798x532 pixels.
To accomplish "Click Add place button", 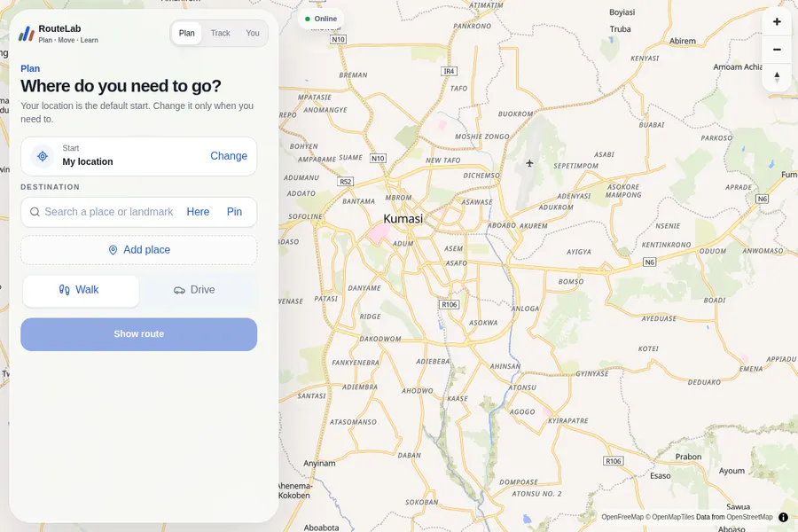I will pos(139,250).
